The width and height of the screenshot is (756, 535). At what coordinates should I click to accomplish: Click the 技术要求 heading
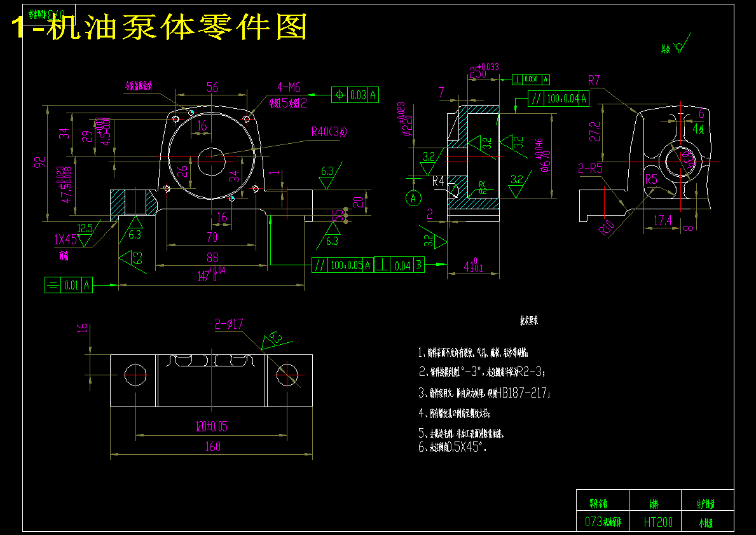tap(529, 321)
